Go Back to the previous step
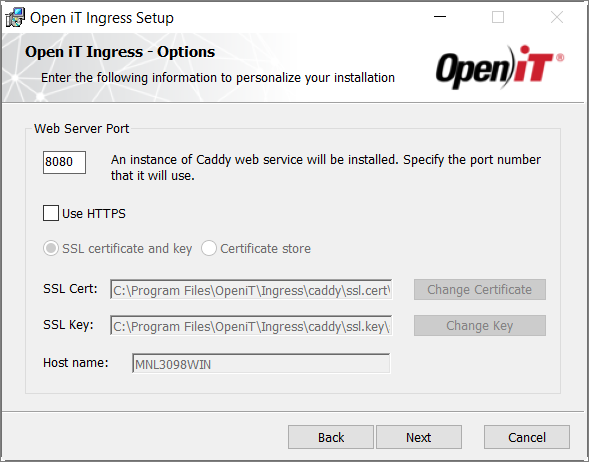The width and height of the screenshot is (589, 462). (x=331, y=437)
